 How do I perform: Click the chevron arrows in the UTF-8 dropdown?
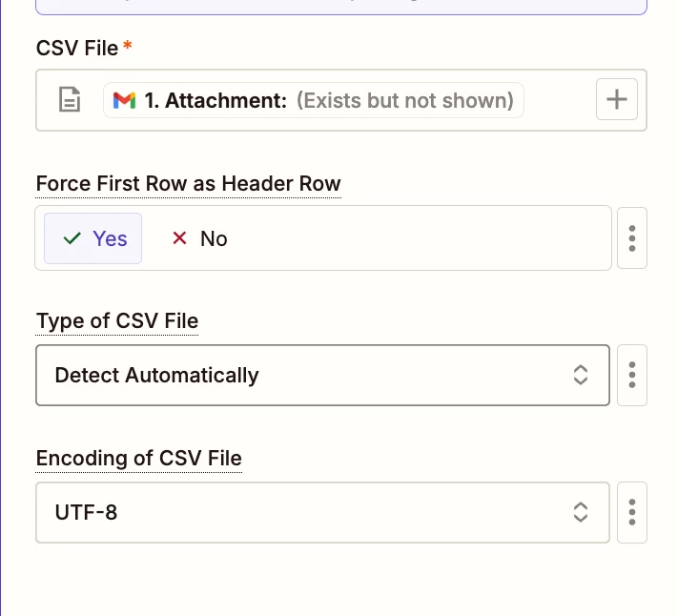581,512
